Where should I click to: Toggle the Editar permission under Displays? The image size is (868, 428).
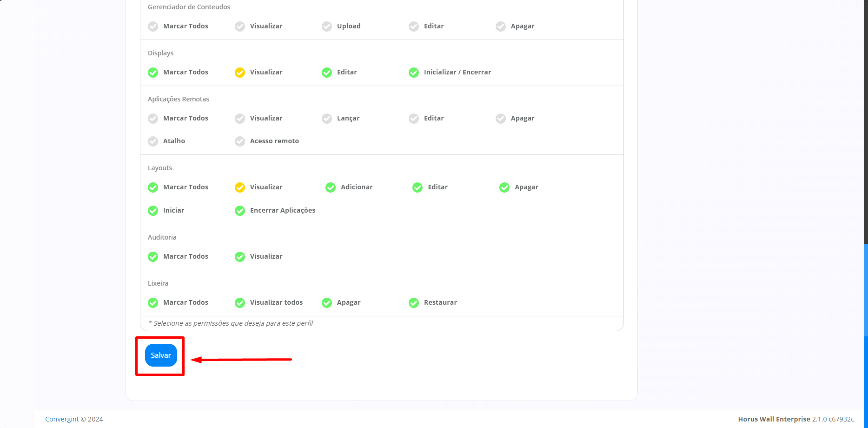pos(326,72)
